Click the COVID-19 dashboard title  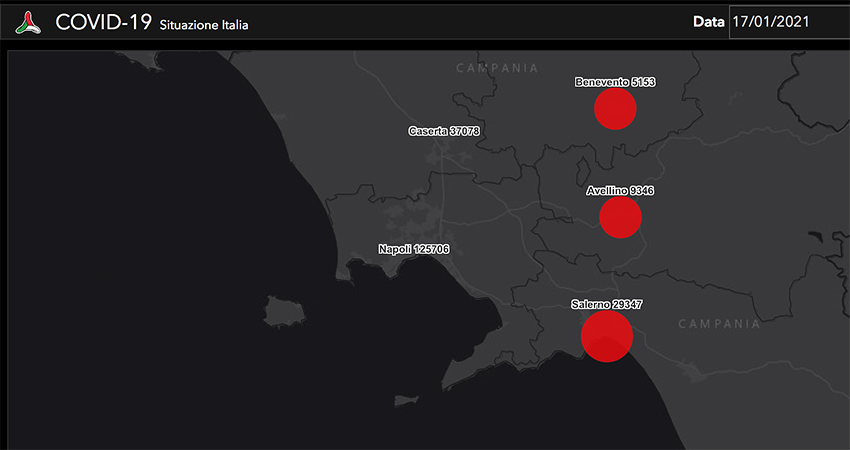tap(104, 22)
